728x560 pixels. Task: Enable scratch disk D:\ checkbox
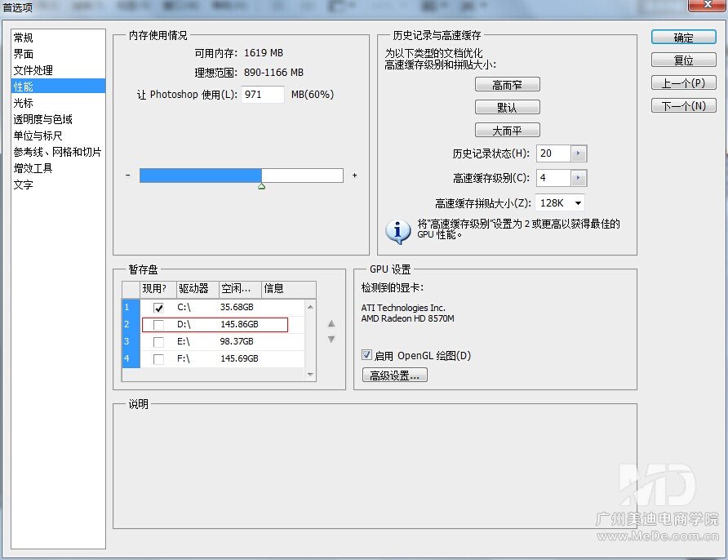point(158,325)
